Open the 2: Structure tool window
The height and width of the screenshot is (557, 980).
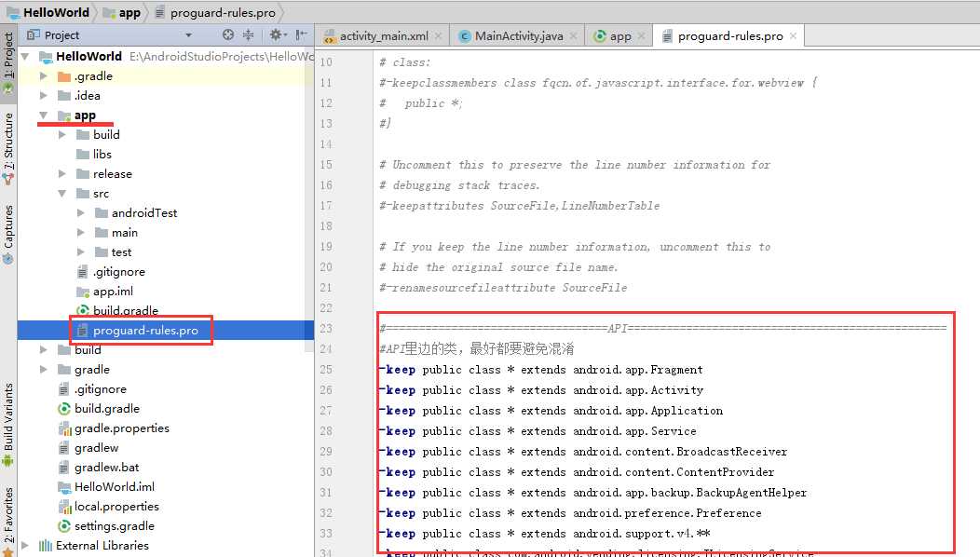[x=7, y=147]
